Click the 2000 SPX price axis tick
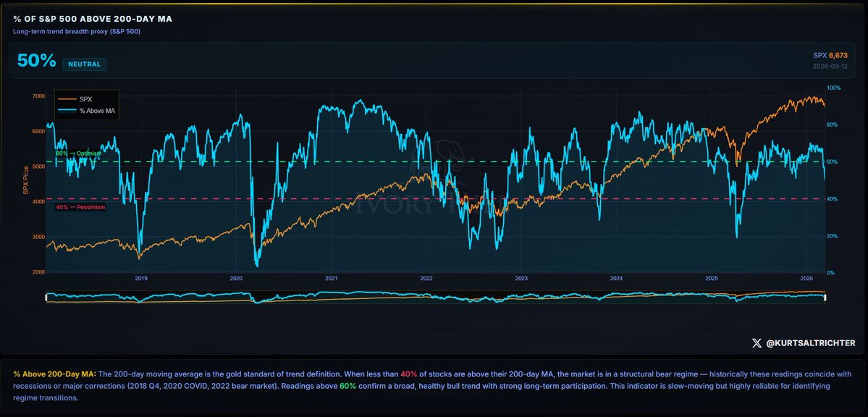 pos(38,272)
